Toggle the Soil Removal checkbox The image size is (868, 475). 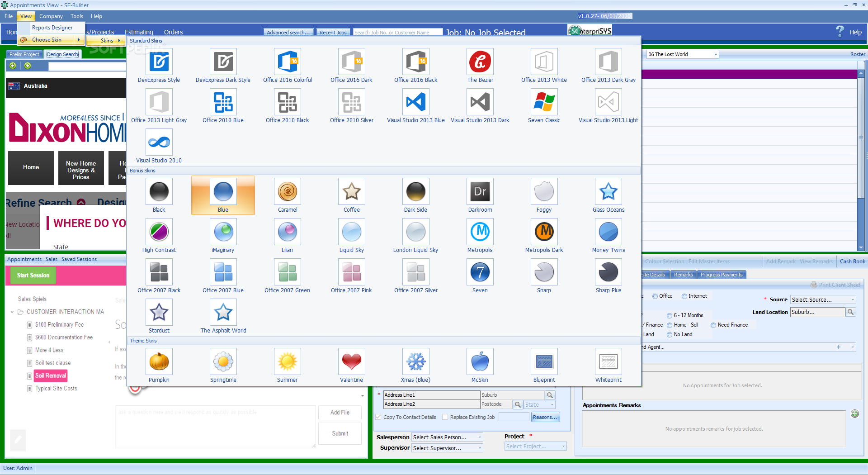click(x=29, y=376)
